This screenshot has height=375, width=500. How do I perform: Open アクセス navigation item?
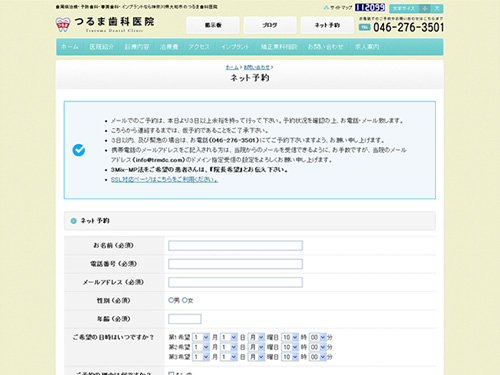199,47
